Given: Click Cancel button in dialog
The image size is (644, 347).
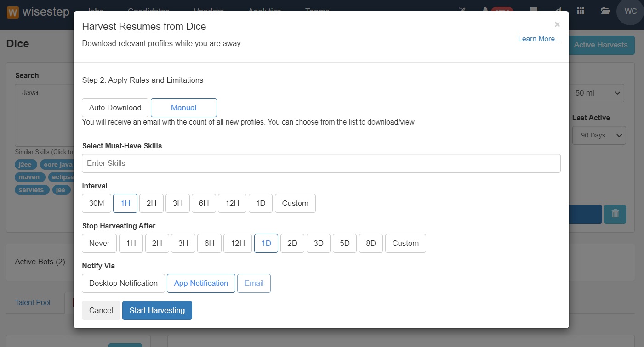Looking at the screenshot, I should click(x=101, y=310).
